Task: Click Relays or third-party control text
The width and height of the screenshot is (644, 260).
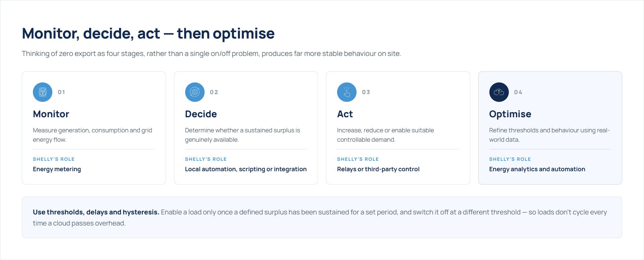Action: (x=378, y=169)
